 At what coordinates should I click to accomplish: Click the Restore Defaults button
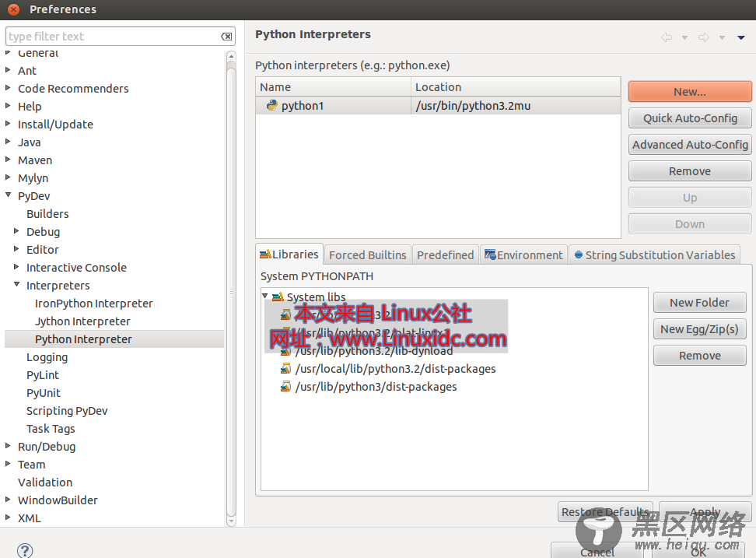coord(605,511)
